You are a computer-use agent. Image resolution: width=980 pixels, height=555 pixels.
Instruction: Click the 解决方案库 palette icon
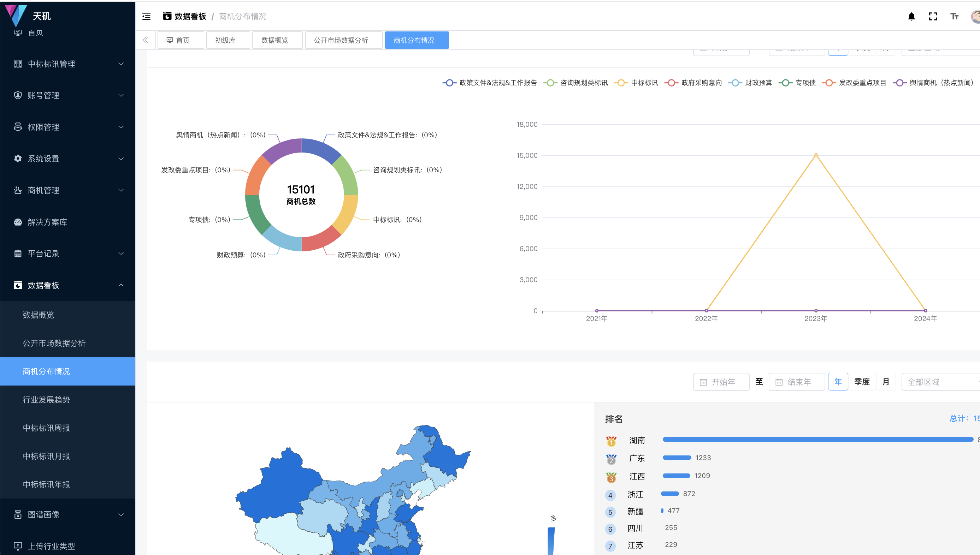(x=18, y=222)
